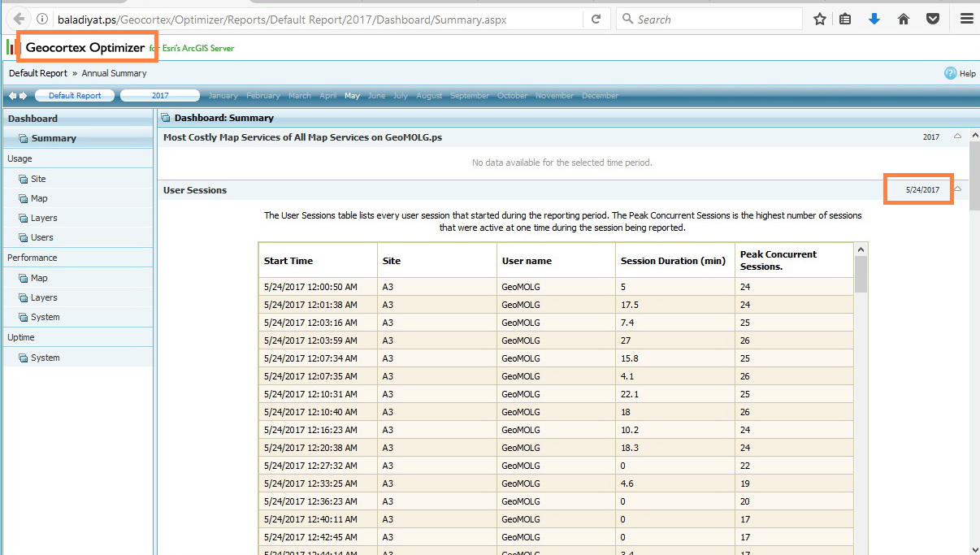The height and width of the screenshot is (555, 980).
Task: Click the '5/24/2017 12:00:50 AM' cell
Action: (319, 287)
